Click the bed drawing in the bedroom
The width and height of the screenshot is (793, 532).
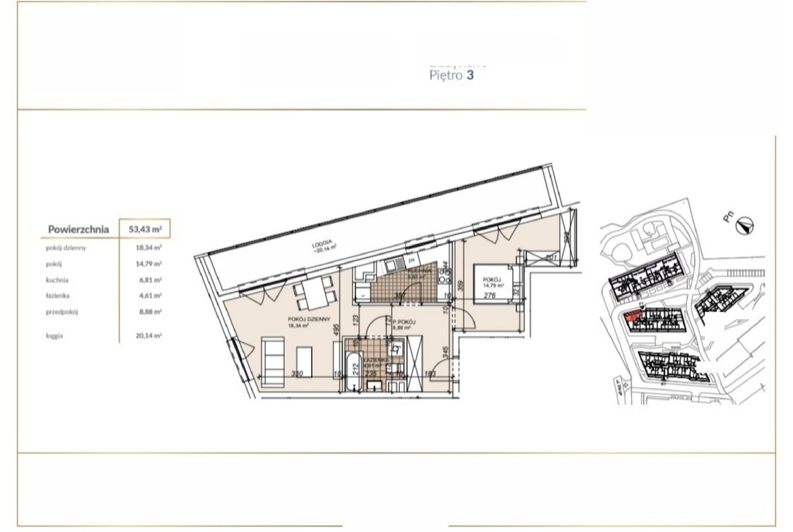point(497,284)
